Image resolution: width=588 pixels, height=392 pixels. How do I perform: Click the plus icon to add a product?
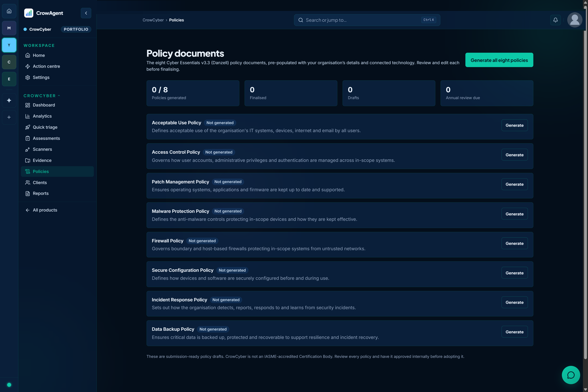tap(9, 117)
